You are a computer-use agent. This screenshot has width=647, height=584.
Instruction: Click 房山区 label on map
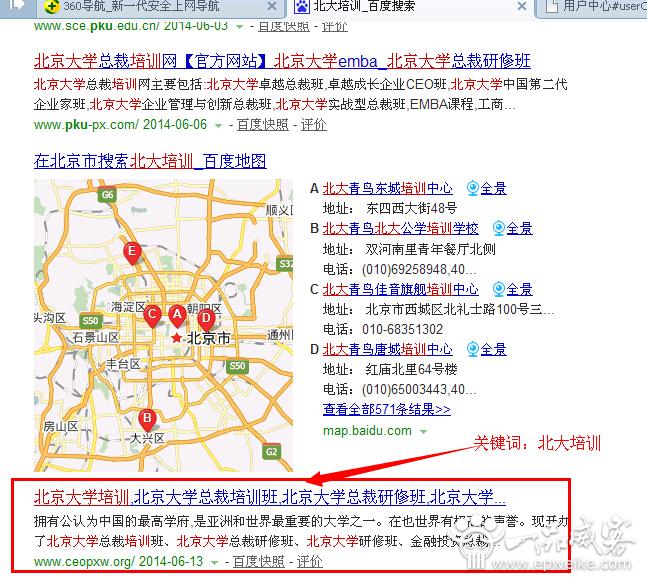click(x=61, y=426)
